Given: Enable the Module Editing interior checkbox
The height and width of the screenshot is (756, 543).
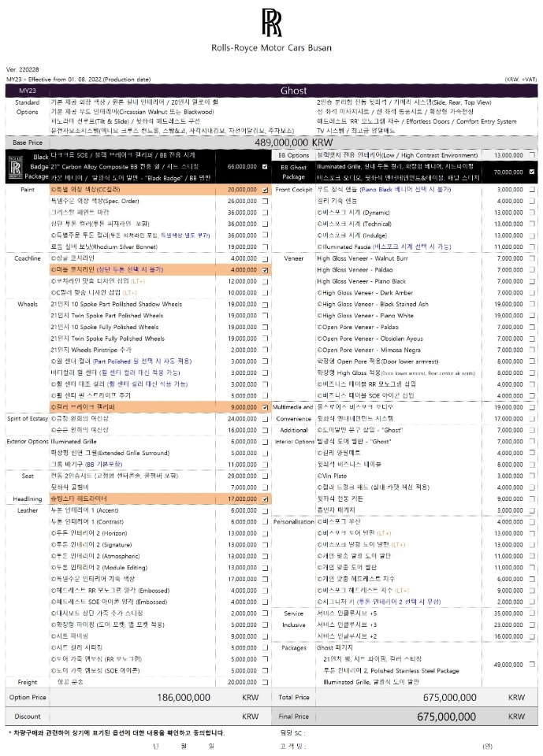Looking at the screenshot, I should coord(265,568).
